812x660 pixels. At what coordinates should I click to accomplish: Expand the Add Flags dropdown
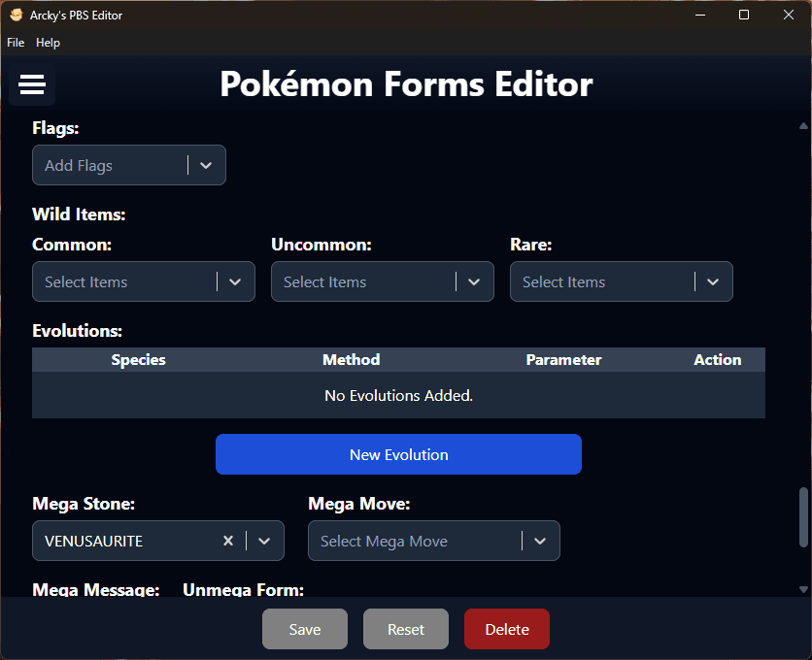tap(206, 165)
